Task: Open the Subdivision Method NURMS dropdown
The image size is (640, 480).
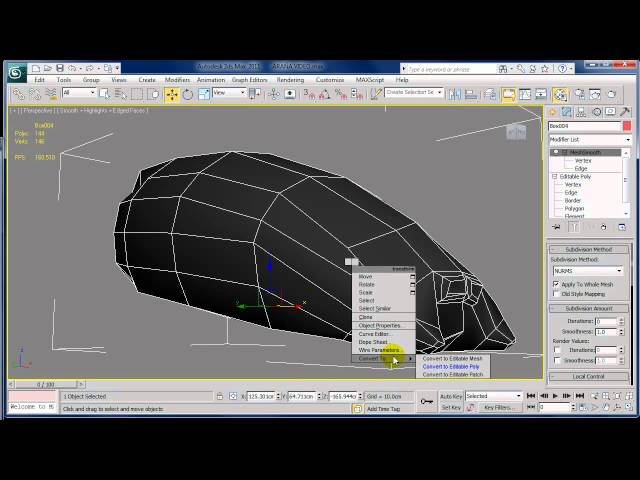Action: [588, 271]
